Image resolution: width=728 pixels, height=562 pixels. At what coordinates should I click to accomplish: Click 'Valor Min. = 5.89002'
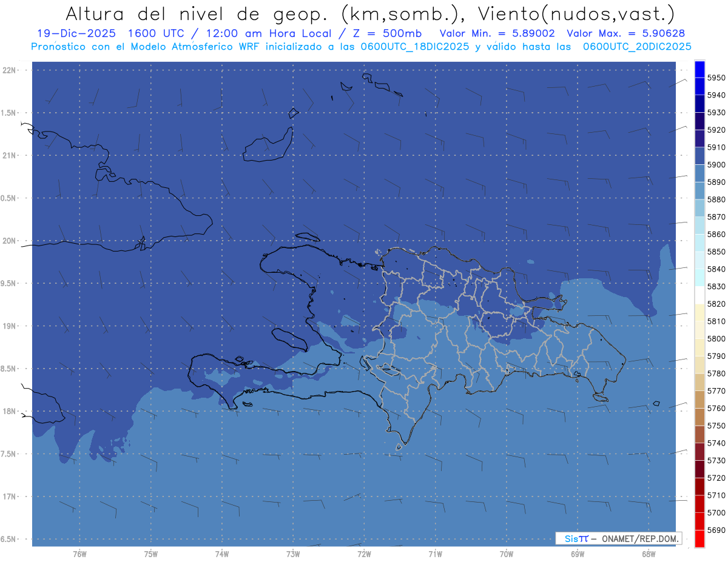496,33
